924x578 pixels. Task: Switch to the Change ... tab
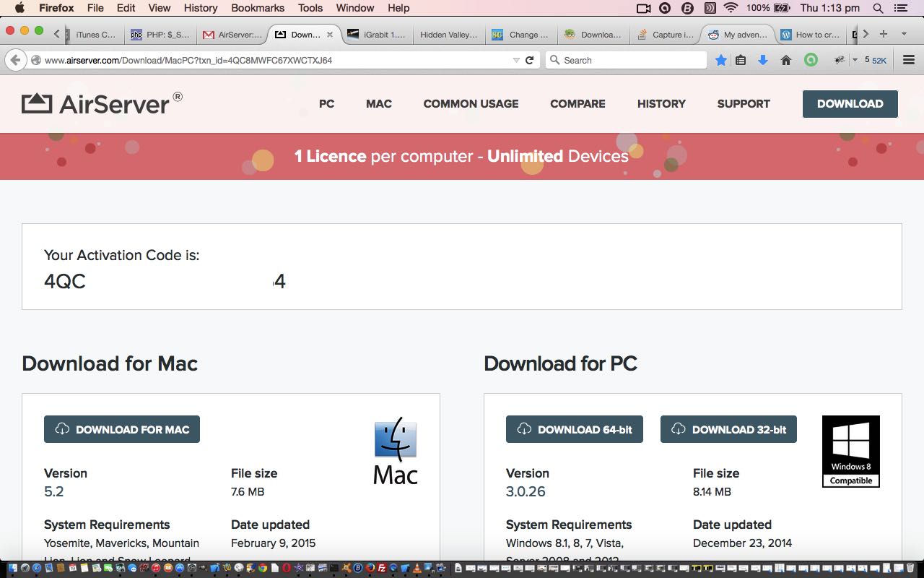pyautogui.click(x=520, y=34)
